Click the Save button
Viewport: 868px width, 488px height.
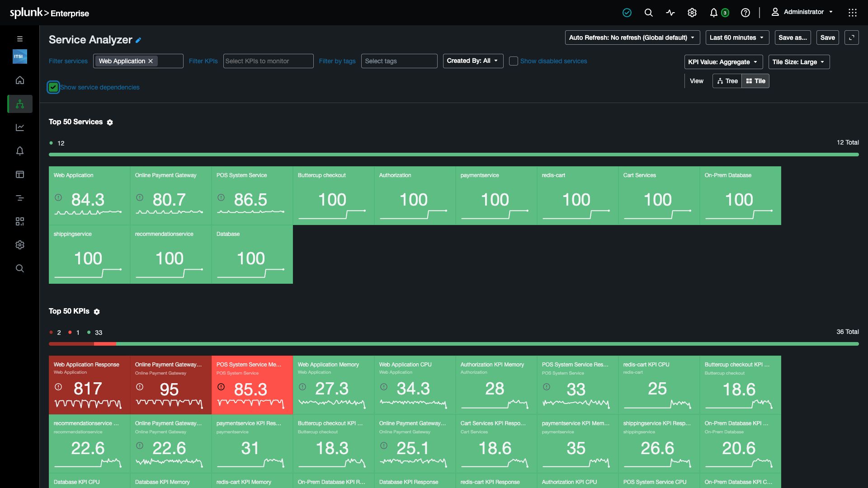tap(827, 38)
